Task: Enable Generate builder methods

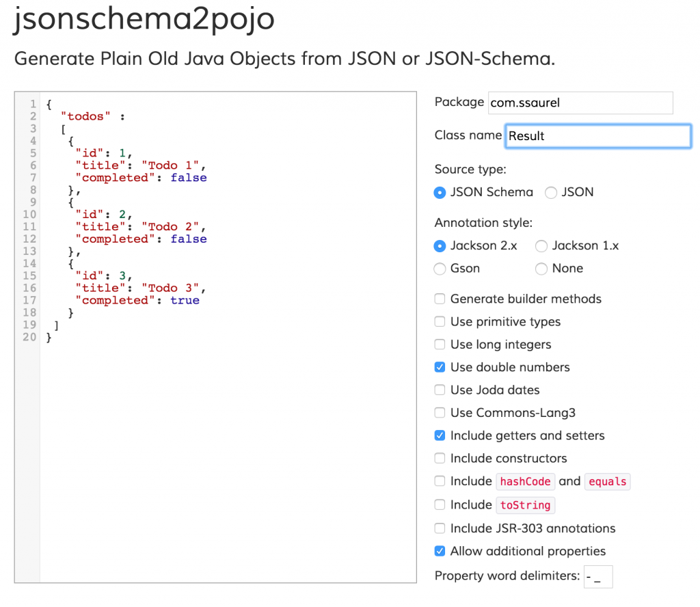Action: pos(440,299)
